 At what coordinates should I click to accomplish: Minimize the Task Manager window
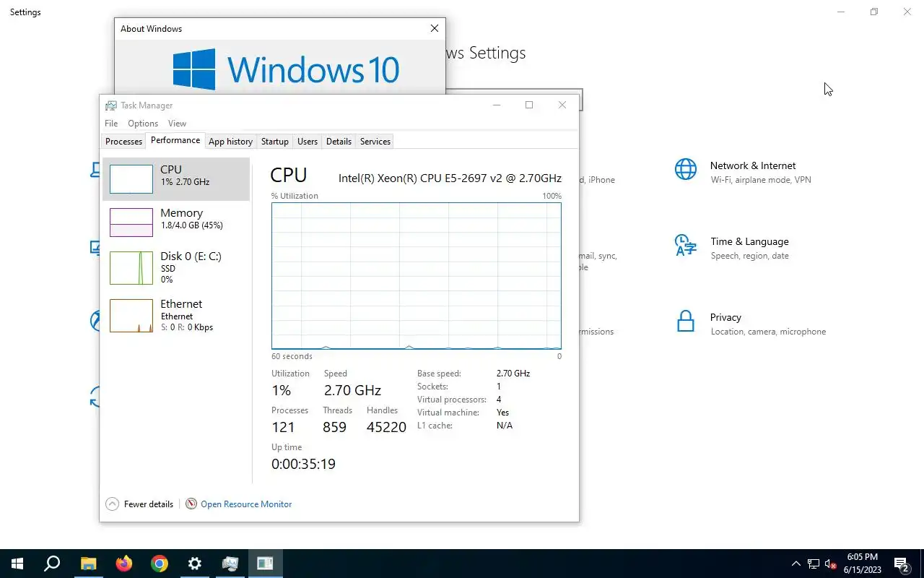(x=497, y=105)
